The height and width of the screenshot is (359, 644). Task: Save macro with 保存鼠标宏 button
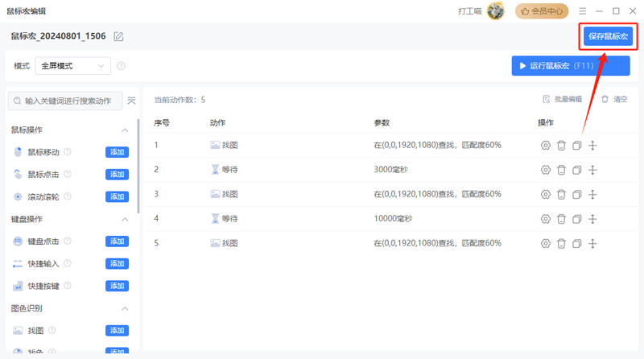click(x=609, y=36)
